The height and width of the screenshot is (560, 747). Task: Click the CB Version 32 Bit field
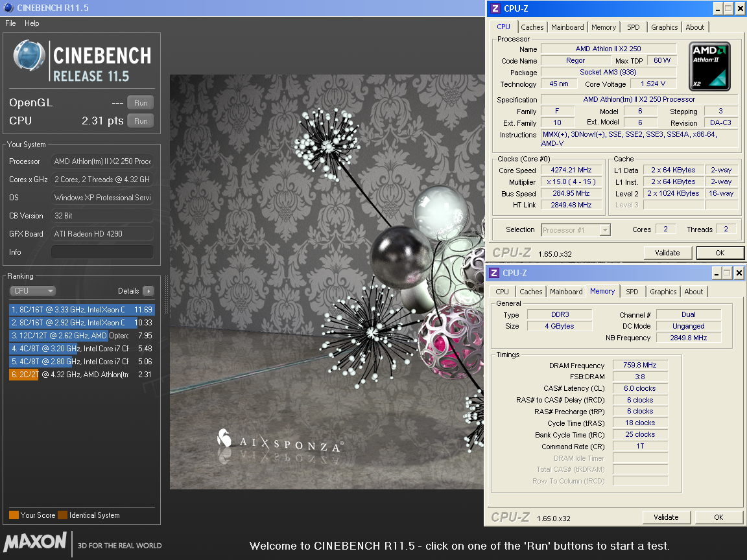[x=102, y=216]
